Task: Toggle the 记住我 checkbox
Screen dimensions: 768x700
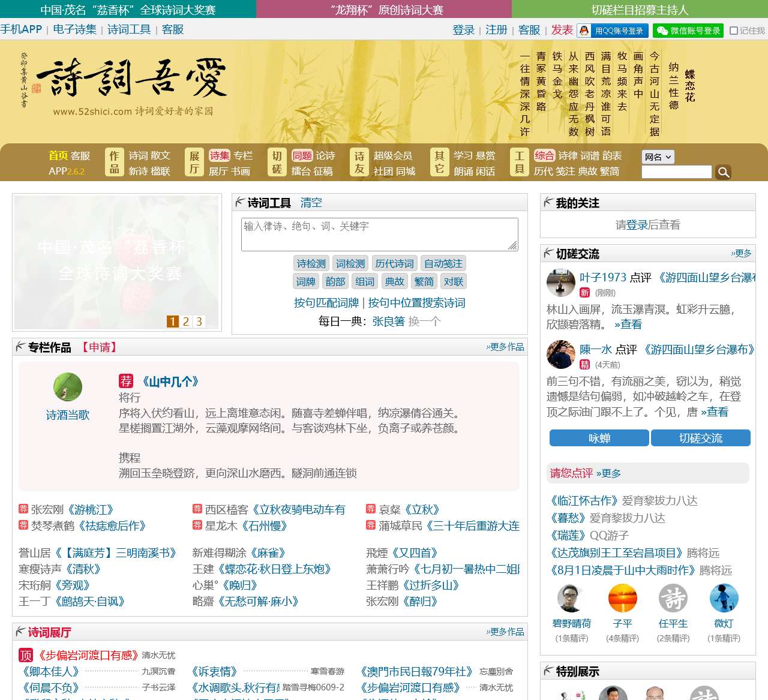Action: coord(733,31)
